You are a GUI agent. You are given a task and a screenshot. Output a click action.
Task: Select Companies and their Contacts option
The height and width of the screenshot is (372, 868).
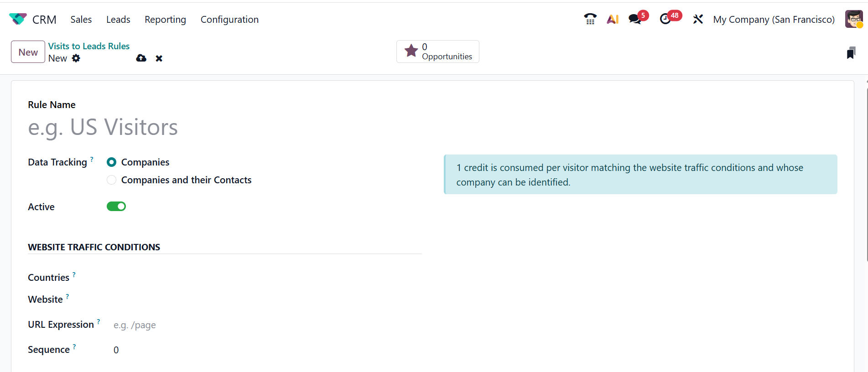(x=112, y=180)
